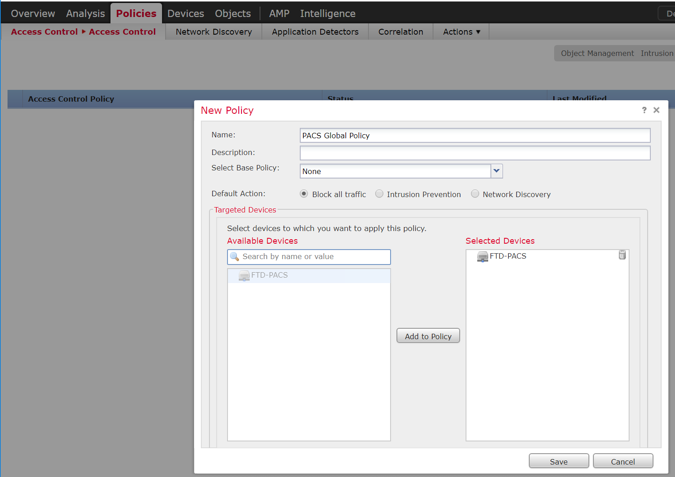
Task: Open the Objects menu tab
Action: 233,13
